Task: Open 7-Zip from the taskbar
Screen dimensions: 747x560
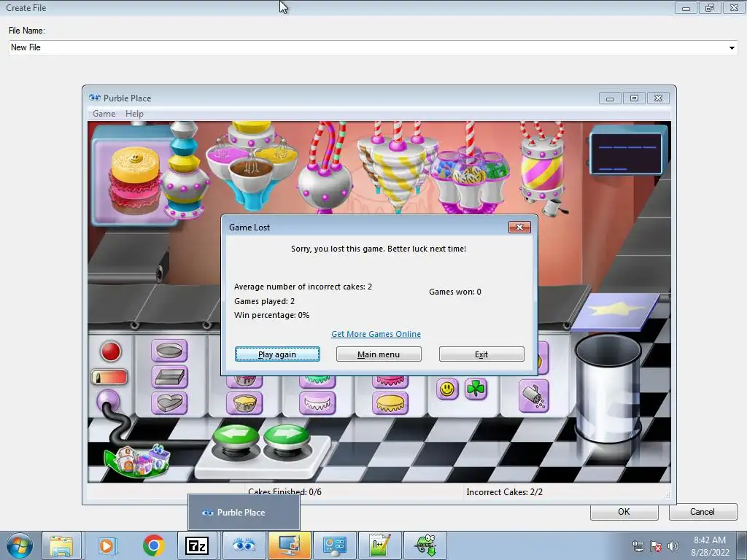Action: pos(198,545)
